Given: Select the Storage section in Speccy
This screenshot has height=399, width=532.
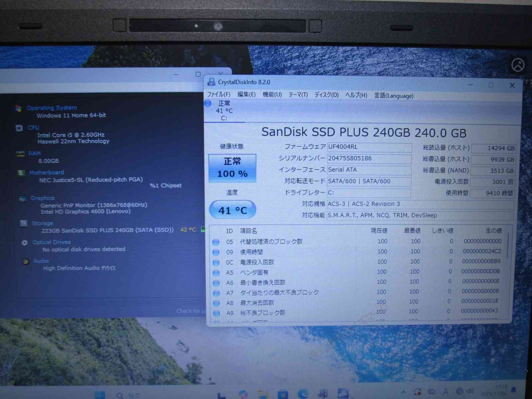Looking at the screenshot, I should point(43,223).
